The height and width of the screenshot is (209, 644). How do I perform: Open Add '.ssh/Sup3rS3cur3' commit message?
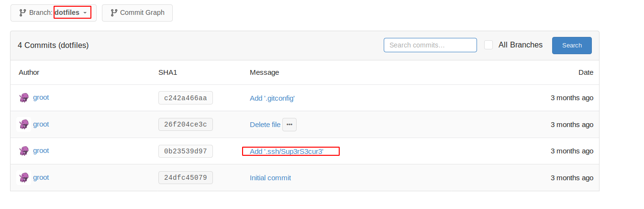[287, 151]
